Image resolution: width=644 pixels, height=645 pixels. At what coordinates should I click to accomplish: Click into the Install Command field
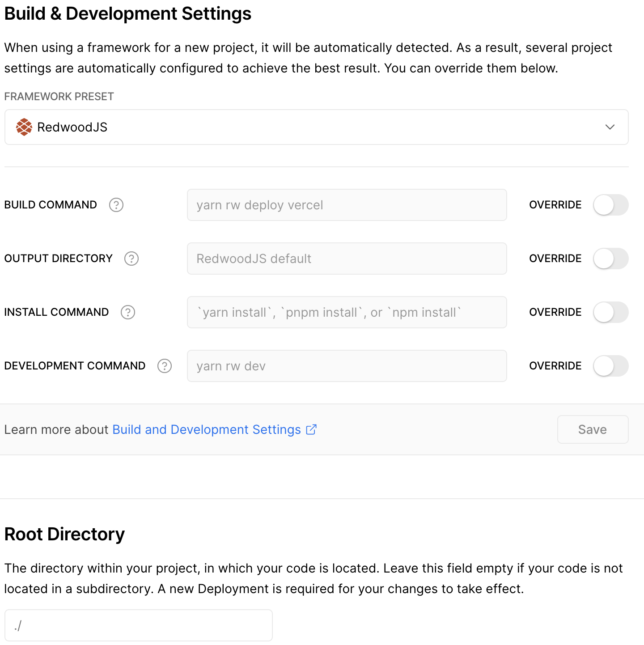(347, 312)
